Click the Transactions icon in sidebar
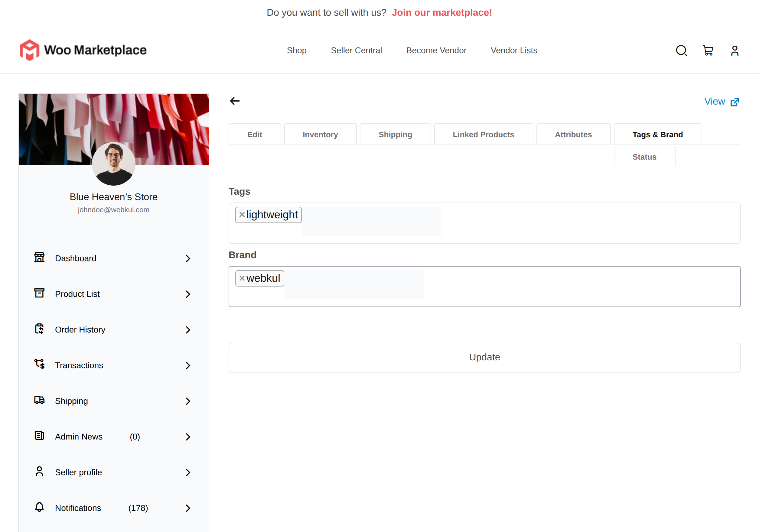This screenshot has height=532, width=759. [x=39, y=364]
